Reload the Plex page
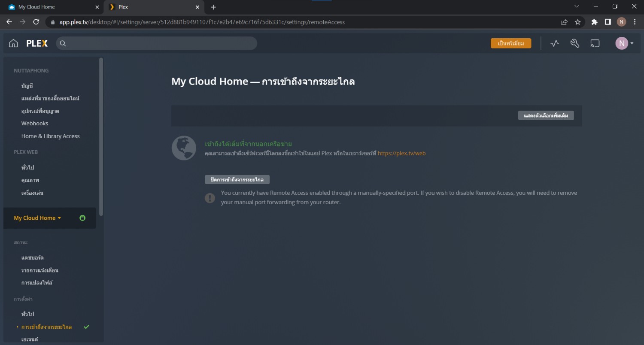The width and height of the screenshot is (644, 345). click(x=36, y=22)
